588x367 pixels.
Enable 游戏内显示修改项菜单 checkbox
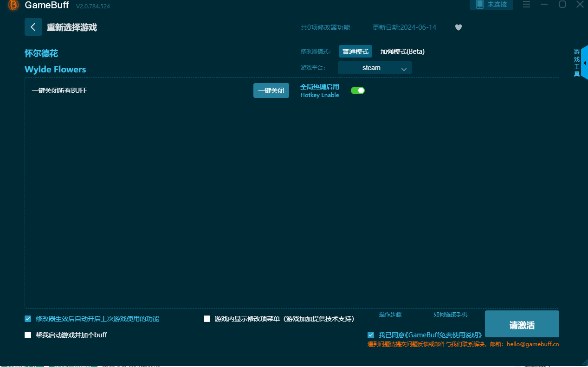(x=207, y=319)
